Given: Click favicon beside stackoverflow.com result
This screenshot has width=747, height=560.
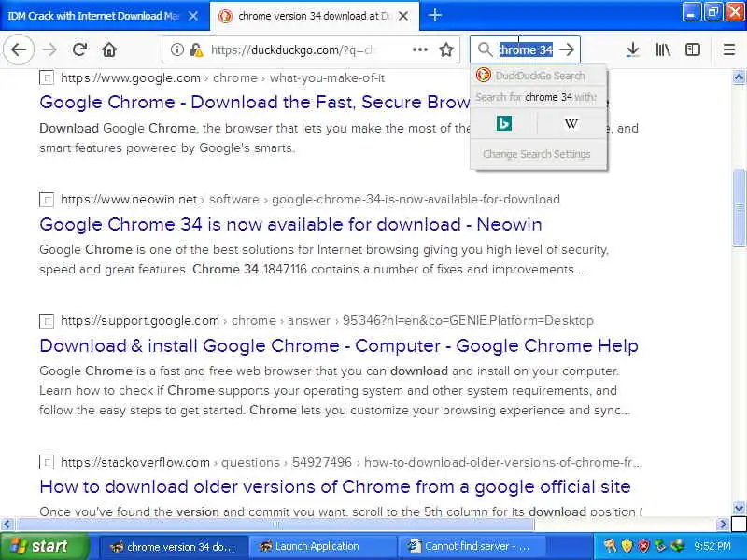Looking at the screenshot, I should (x=46, y=462).
